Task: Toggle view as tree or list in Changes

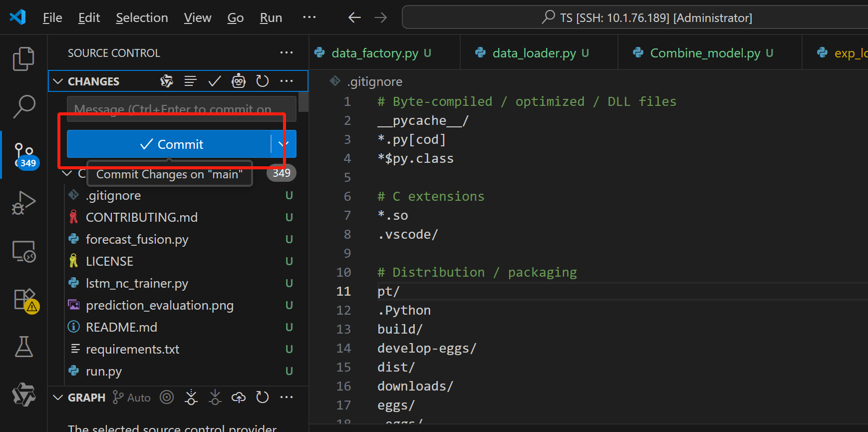Action: (x=190, y=81)
